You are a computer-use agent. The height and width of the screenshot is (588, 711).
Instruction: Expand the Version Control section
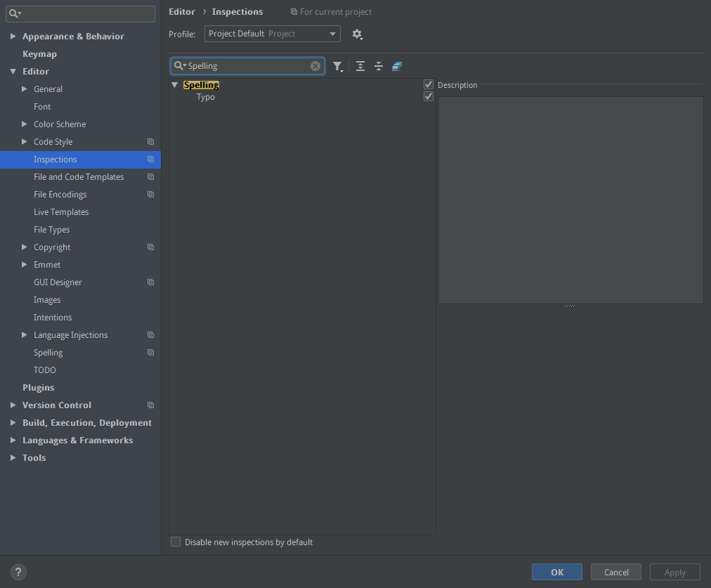[x=13, y=405]
